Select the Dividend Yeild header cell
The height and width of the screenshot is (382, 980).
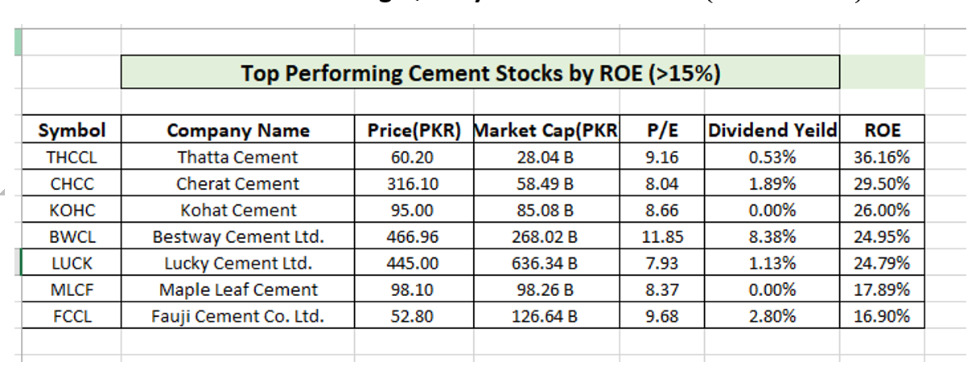pyautogui.click(x=772, y=130)
